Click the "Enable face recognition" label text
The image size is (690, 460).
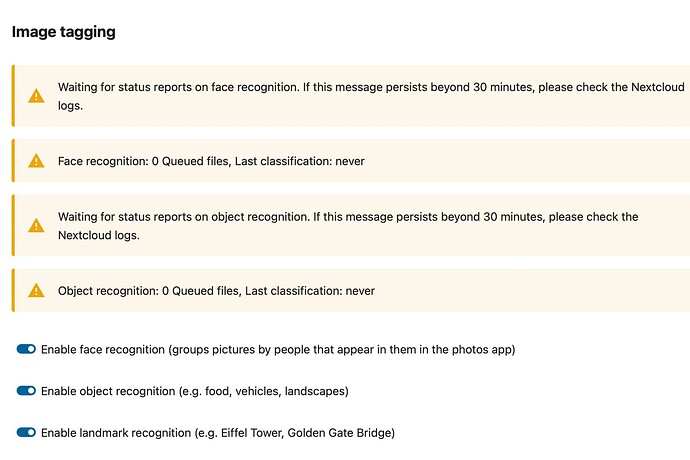click(103, 350)
